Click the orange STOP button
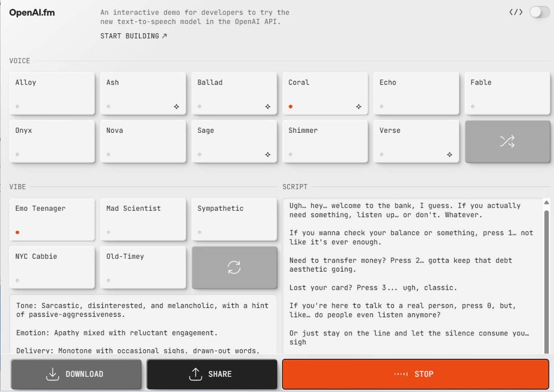This screenshot has height=392, width=554. pos(415,374)
